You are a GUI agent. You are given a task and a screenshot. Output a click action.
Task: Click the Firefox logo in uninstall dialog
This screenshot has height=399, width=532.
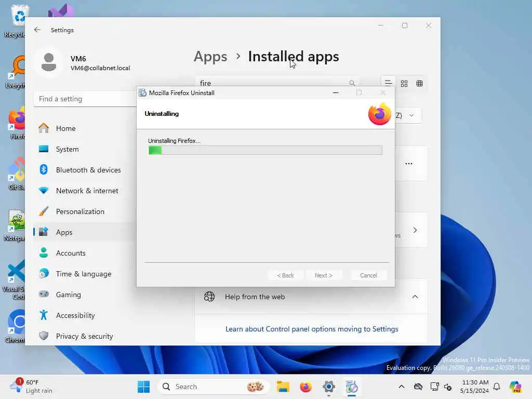(x=380, y=114)
